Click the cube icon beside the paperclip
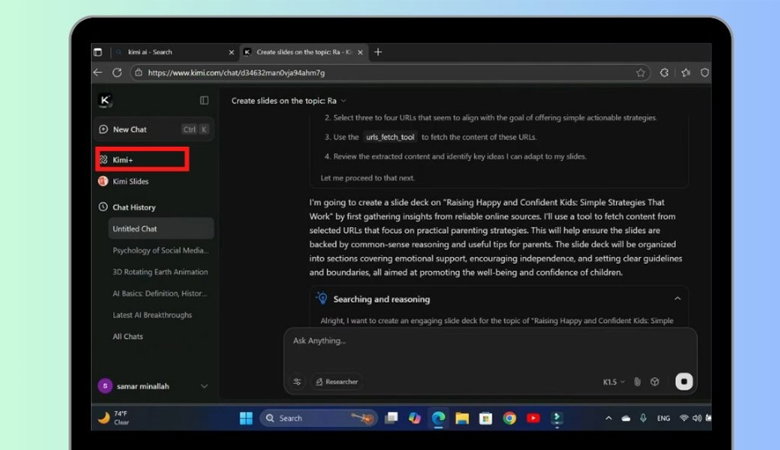This screenshot has width=780, height=450. pyautogui.click(x=655, y=381)
